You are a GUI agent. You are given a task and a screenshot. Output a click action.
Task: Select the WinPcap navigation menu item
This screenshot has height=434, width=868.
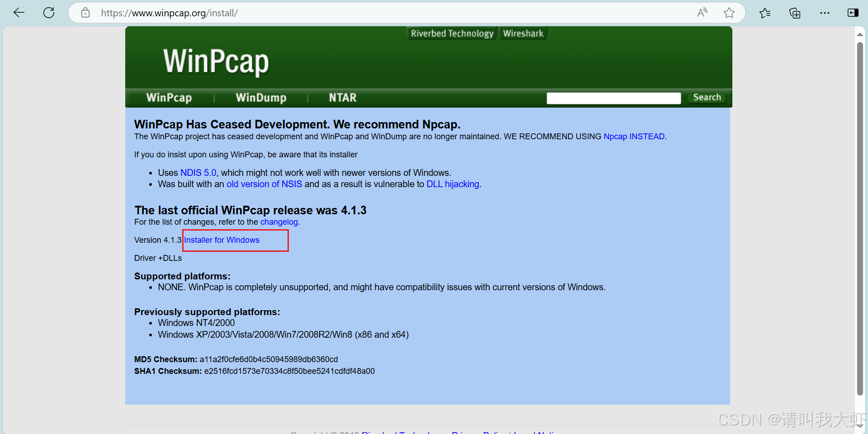point(169,98)
